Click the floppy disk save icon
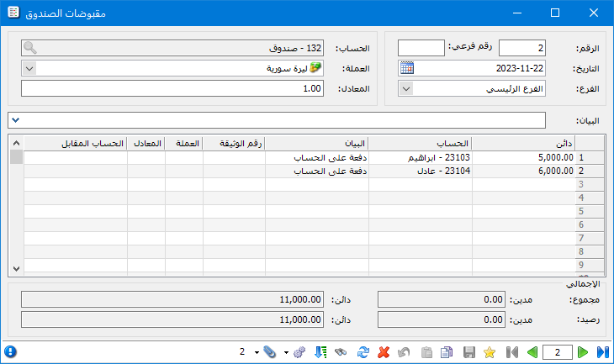This screenshot has height=364, width=614. [468, 352]
